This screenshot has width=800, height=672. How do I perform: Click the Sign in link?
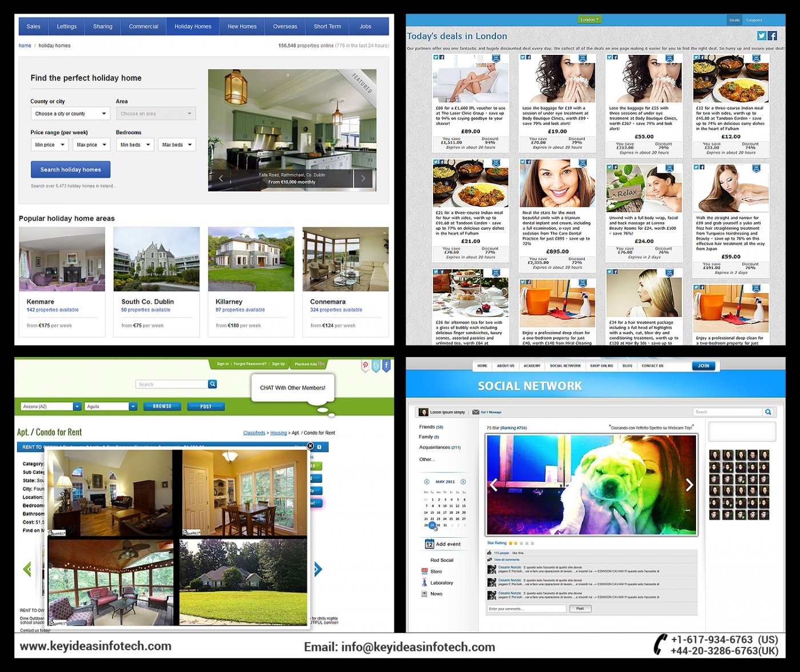[x=223, y=363]
